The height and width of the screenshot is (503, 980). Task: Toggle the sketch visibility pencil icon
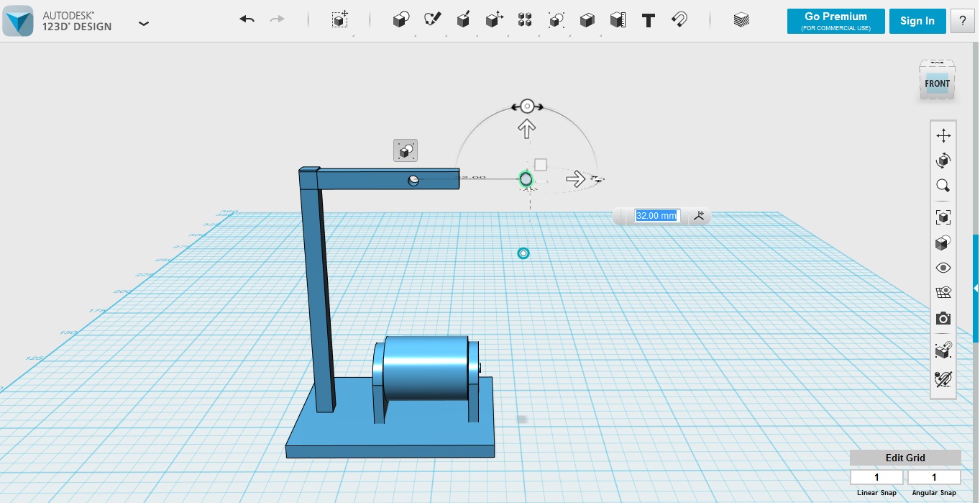tap(943, 379)
